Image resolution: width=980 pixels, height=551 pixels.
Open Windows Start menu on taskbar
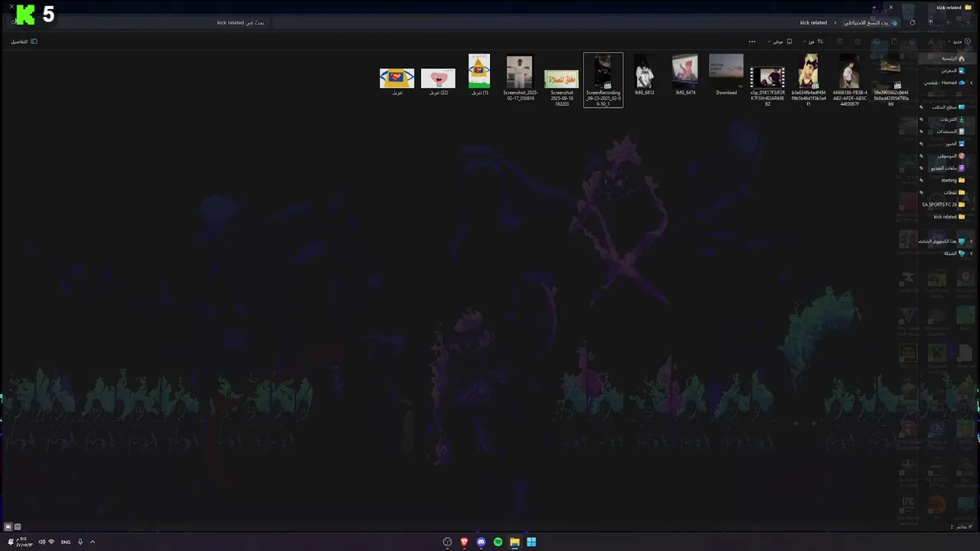pos(531,542)
